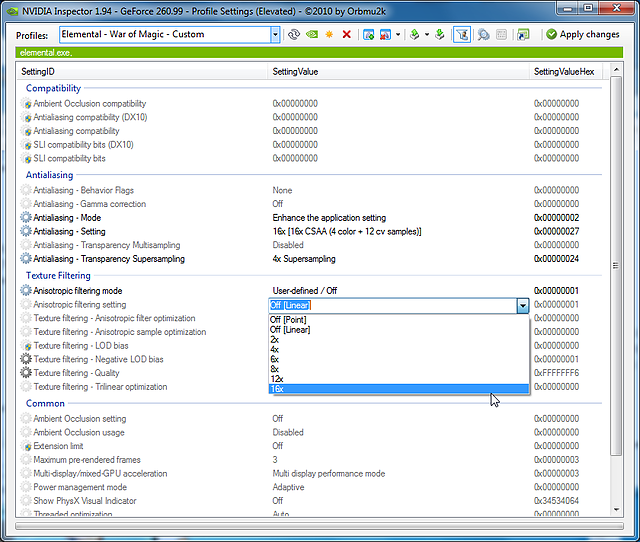Screen dimensions: 640x542
Task: Click gear icon beside Antialiasing - Mode
Action: (x=26, y=218)
